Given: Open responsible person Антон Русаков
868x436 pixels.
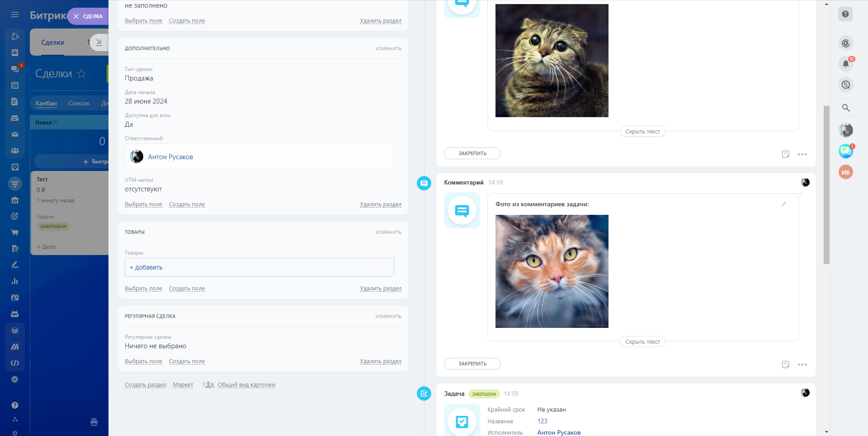Looking at the screenshot, I should (x=170, y=157).
